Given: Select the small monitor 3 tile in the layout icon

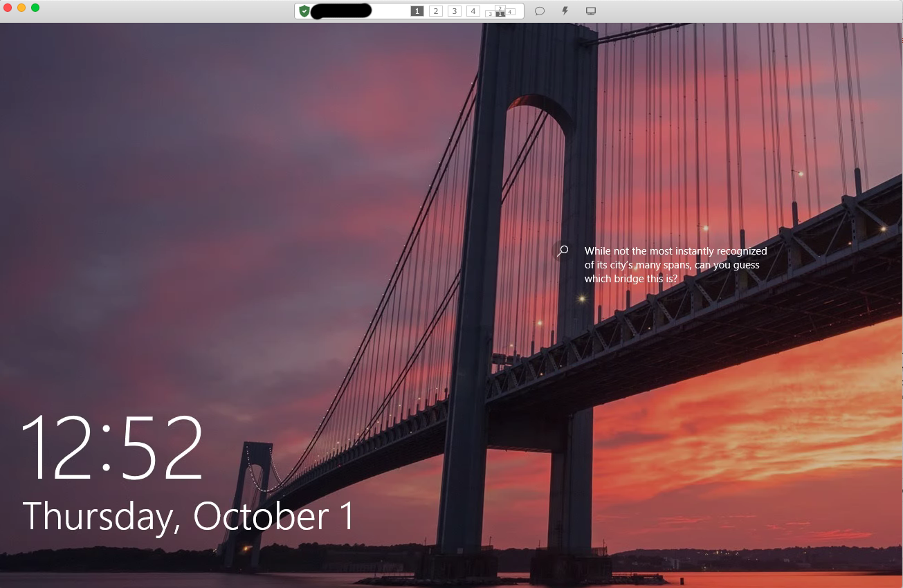Looking at the screenshot, I should tap(491, 14).
